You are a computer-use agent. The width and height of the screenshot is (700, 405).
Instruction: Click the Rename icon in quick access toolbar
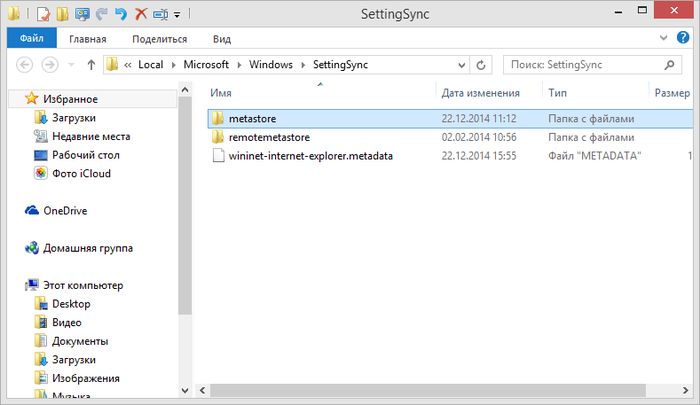pos(159,15)
